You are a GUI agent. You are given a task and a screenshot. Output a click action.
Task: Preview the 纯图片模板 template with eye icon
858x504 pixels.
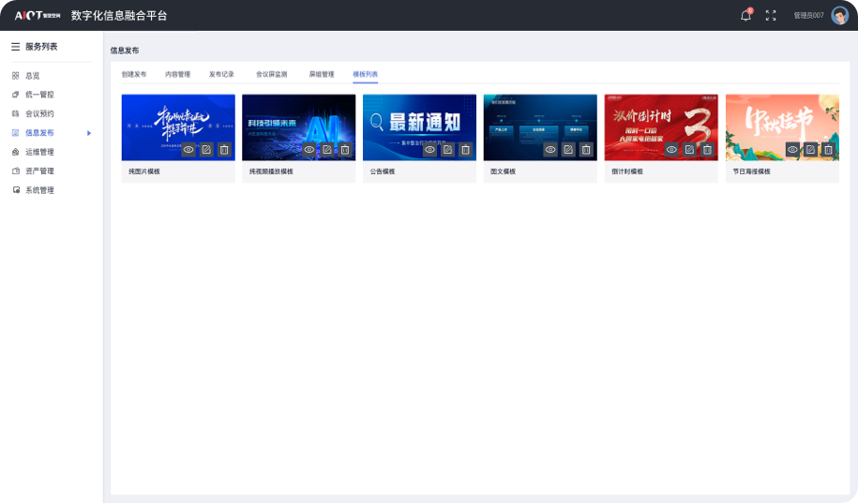pyautogui.click(x=188, y=149)
